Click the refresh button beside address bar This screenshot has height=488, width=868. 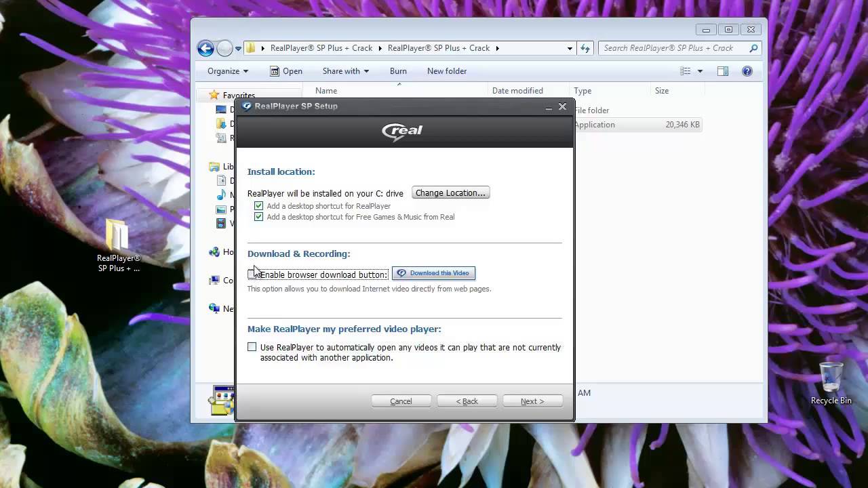click(x=585, y=48)
